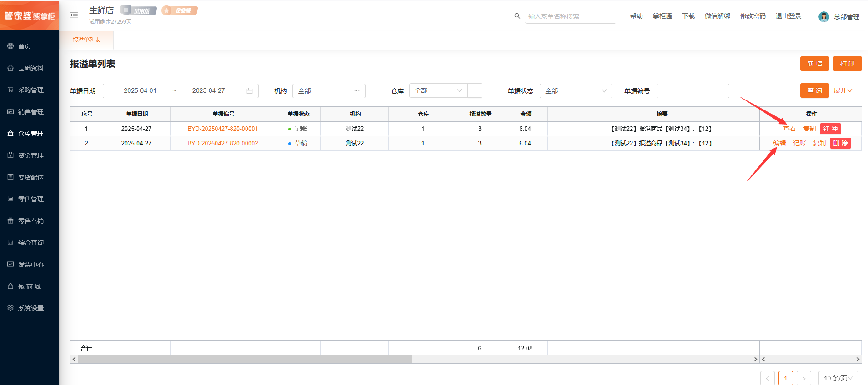This screenshot has height=385, width=868.
Task: Select the 报溢单列表 tab
Action: tap(86, 40)
